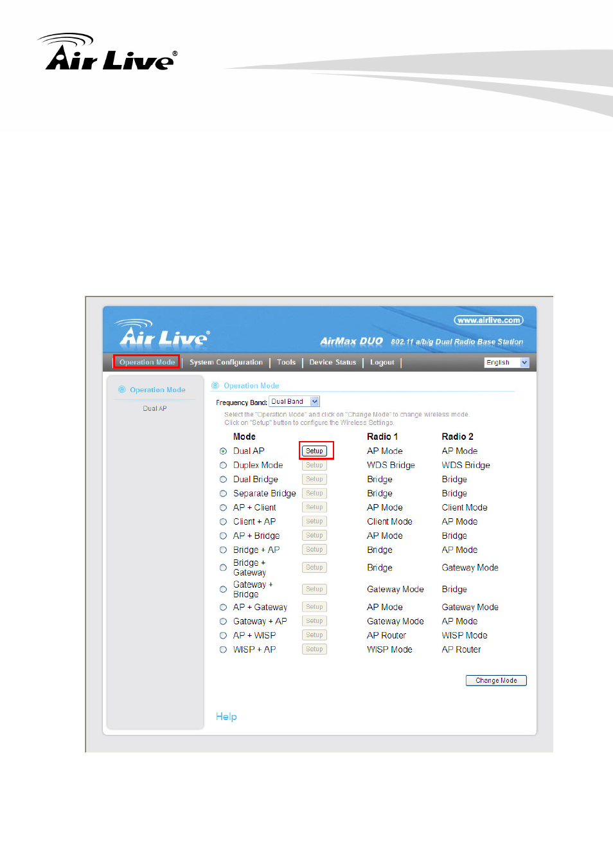The image size is (613, 868).
Task: Click the sidebar Operation Mode bullet icon
Action: tap(121, 390)
